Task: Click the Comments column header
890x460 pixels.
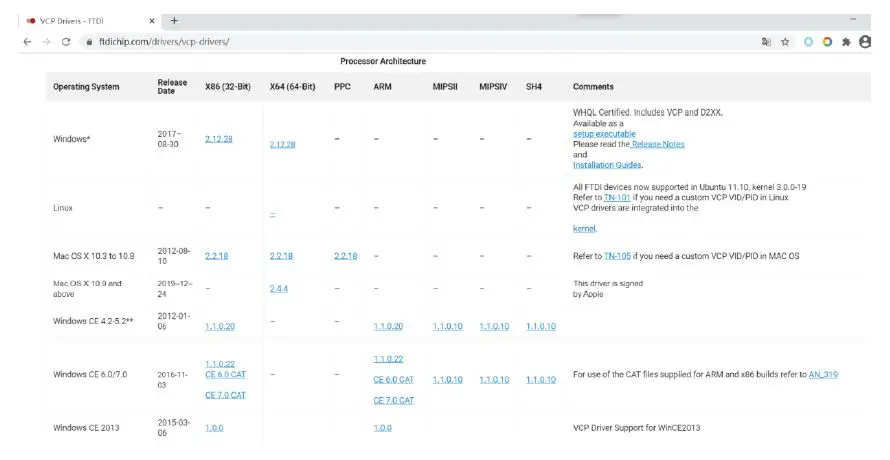Action: tap(593, 87)
